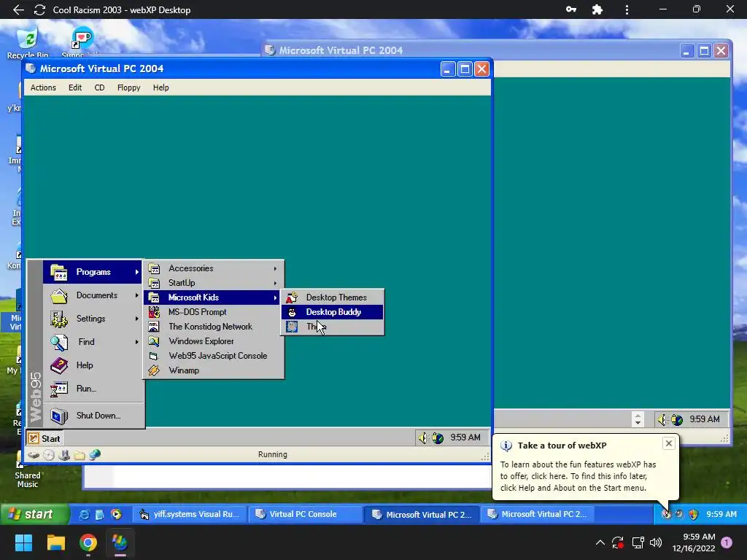Screen dimensions: 747x560
Task: Open the media player quick launch icon
Action: (x=116, y=514)
